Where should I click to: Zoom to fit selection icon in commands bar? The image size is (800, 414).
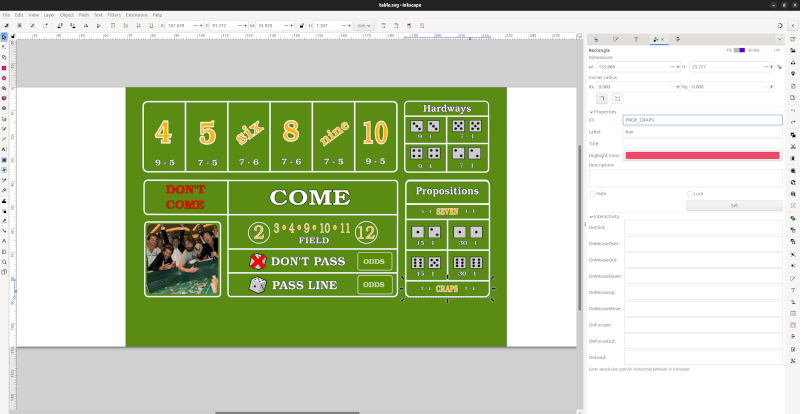(793, 171)
